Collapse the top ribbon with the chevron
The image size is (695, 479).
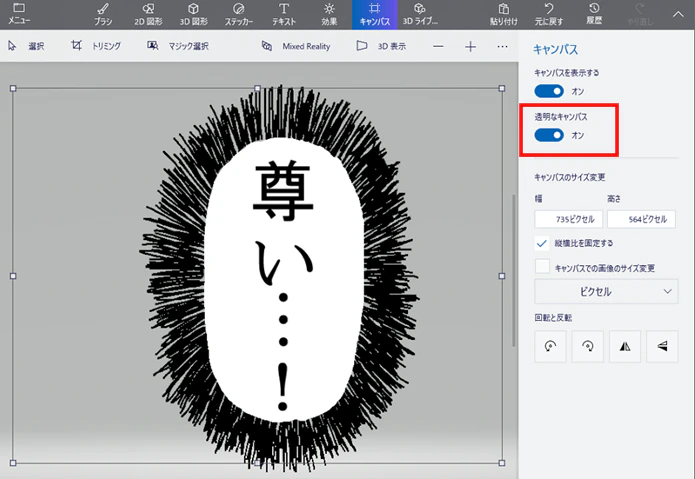pyautogui.click(x=678, y=14)
